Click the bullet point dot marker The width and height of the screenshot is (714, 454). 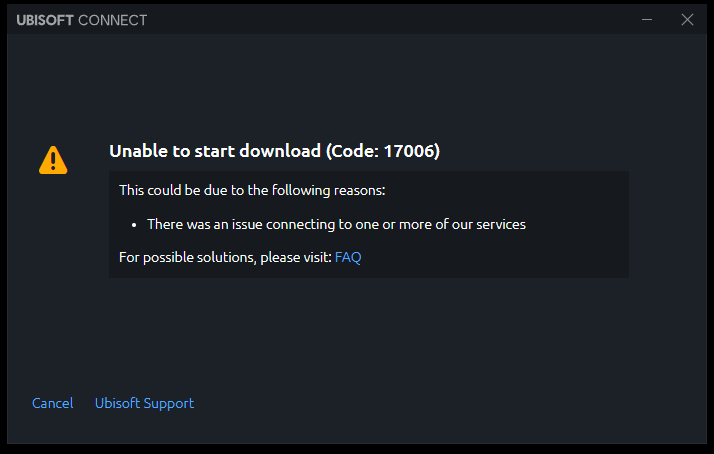(x=134, y=225)
